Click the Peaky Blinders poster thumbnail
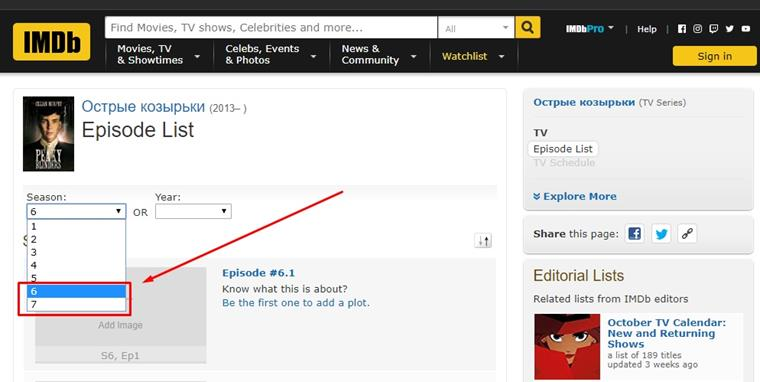Image resolution: width=760 pixels, height=382 pixels. 48,134
